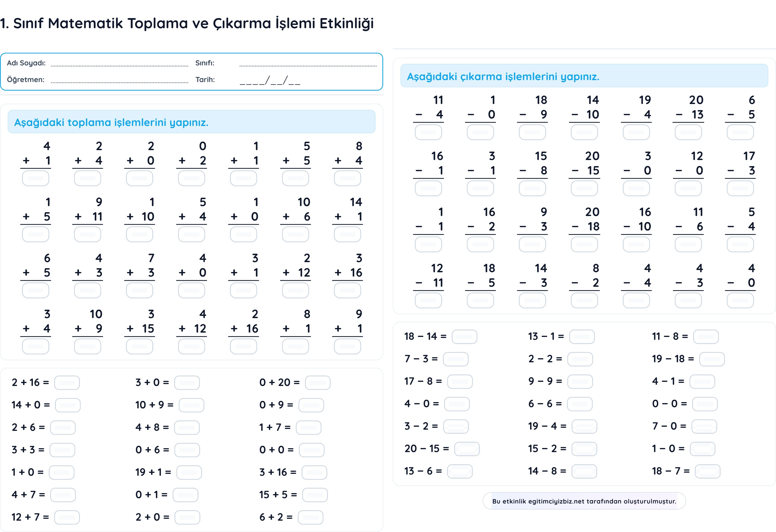
Task: Click the Öğretmen dotted line field
Action: pos(119,80)
